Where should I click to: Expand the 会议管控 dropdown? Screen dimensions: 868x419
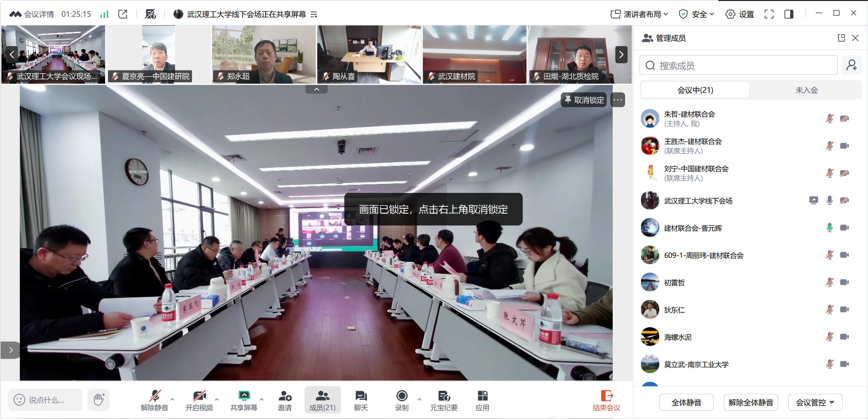coord(815,402)
